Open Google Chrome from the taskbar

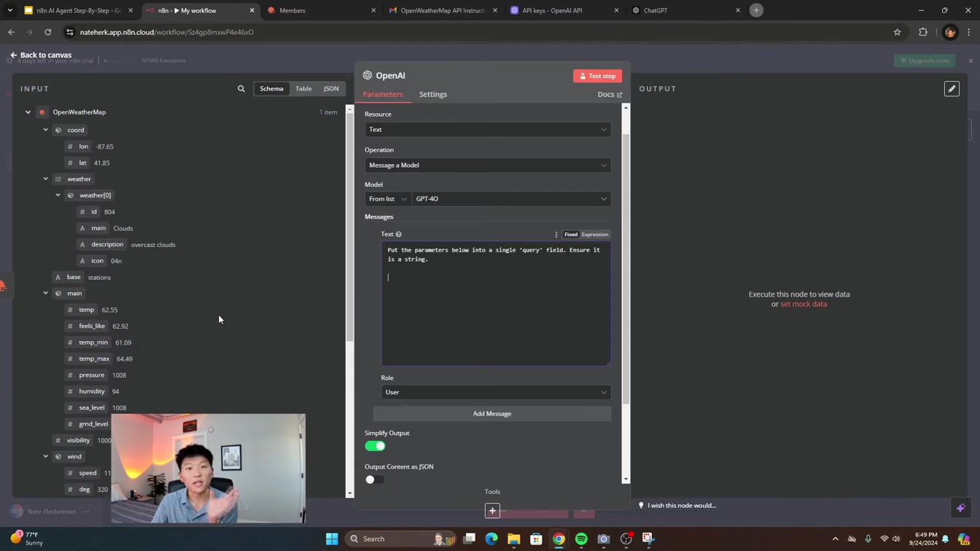559,539
